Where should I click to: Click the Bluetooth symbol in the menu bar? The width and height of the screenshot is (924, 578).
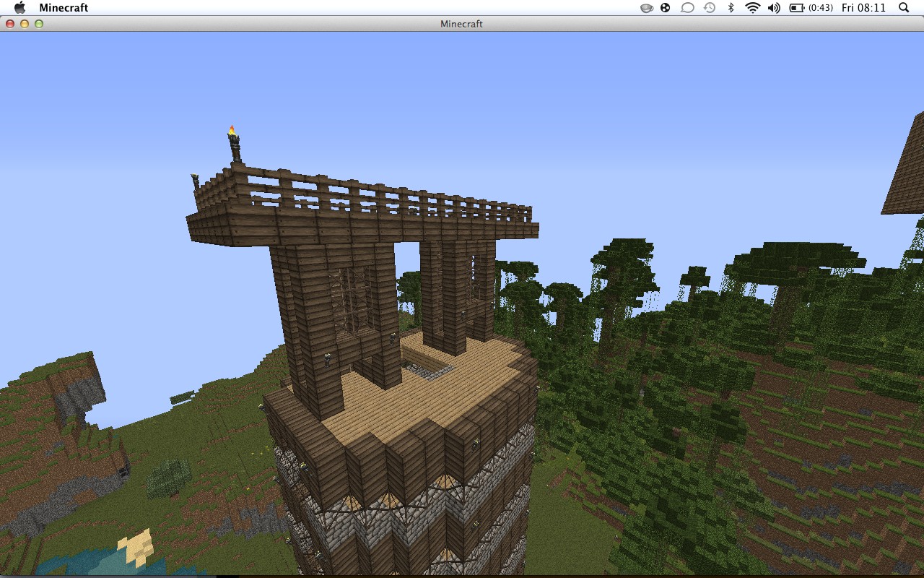(x=731, y=8)
